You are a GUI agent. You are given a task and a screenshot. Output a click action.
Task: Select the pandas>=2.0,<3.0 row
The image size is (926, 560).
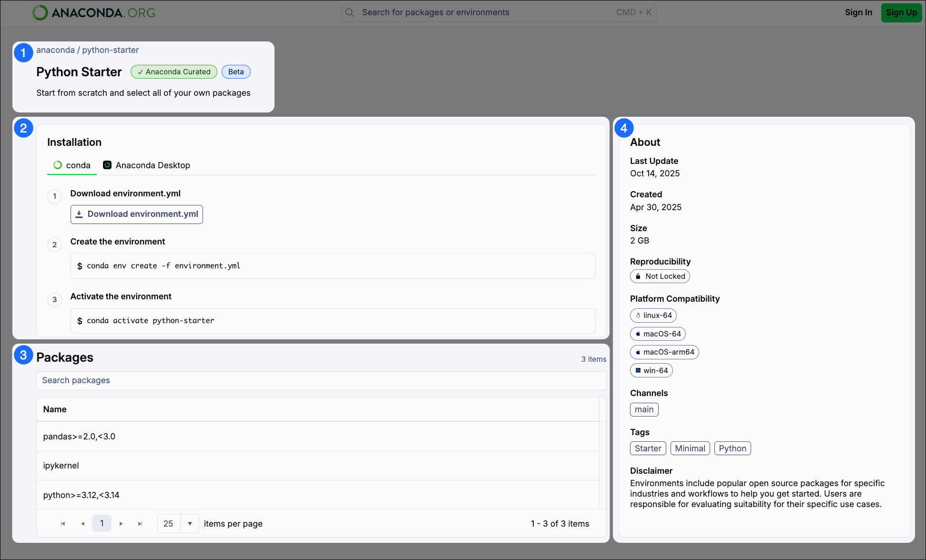pyautogui.click(x=317, y=437)
